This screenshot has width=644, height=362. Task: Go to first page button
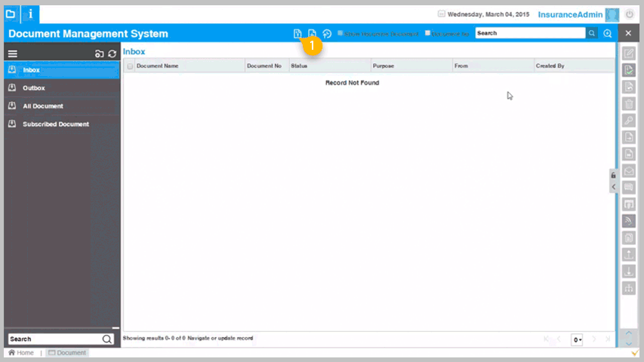(x=546, y=339)
